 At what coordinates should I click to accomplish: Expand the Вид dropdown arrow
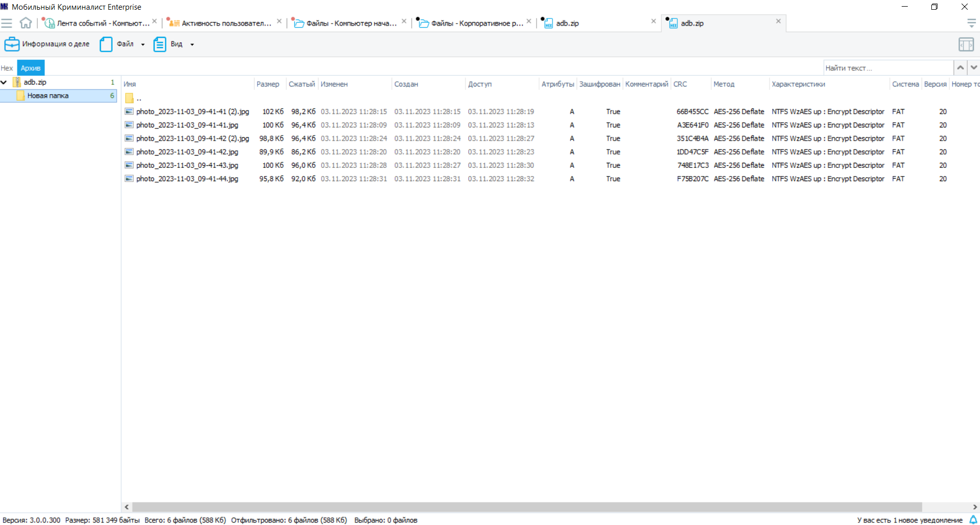(x=192, y=45)
